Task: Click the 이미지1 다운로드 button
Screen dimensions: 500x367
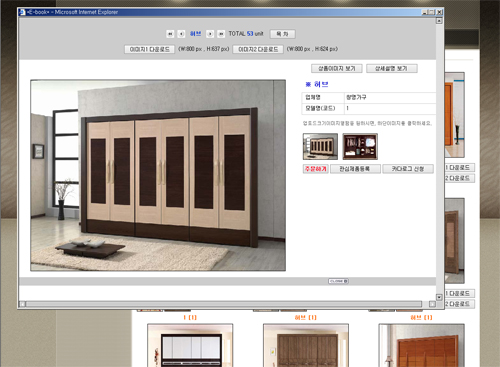Action: 150,49
